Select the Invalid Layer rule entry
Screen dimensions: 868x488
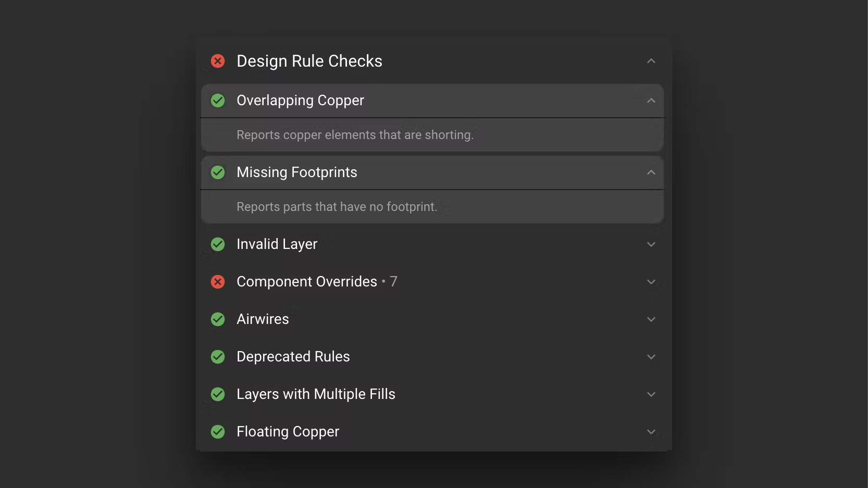(x=277, y=244)
